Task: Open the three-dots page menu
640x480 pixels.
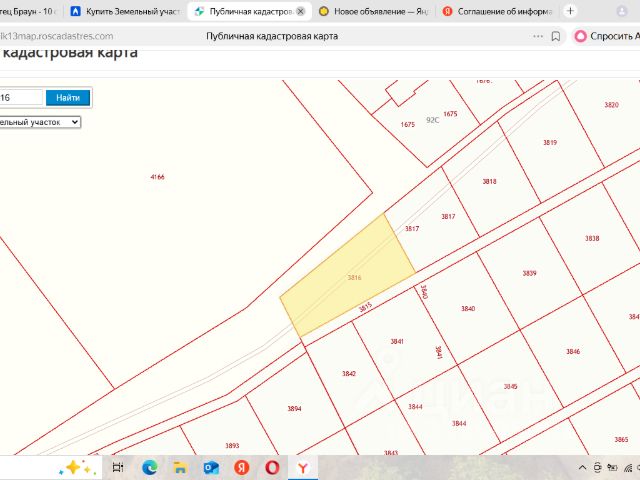Action: pos(538,36)
